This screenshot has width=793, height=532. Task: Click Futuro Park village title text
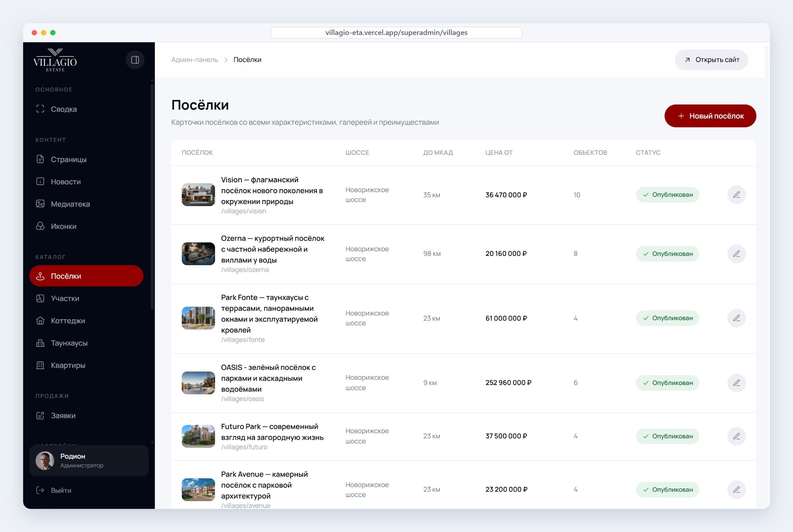tap(272, 432)
